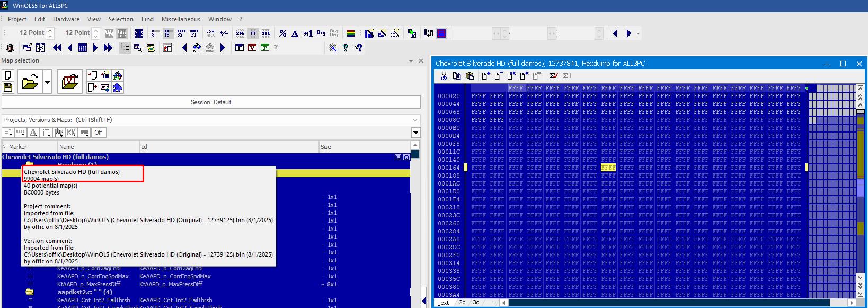
Task: Click the export file page-arrow icon
Action: coord(92,87)
